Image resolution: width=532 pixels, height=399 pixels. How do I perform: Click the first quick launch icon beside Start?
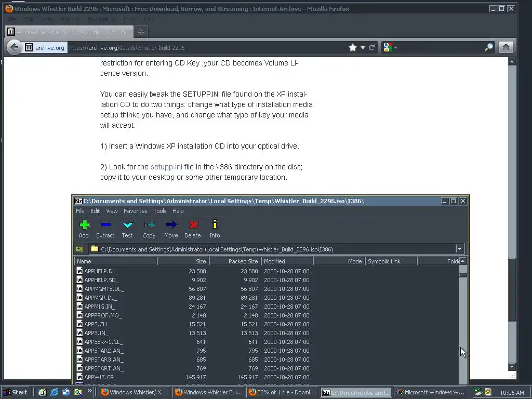click(x=43, y=392)
